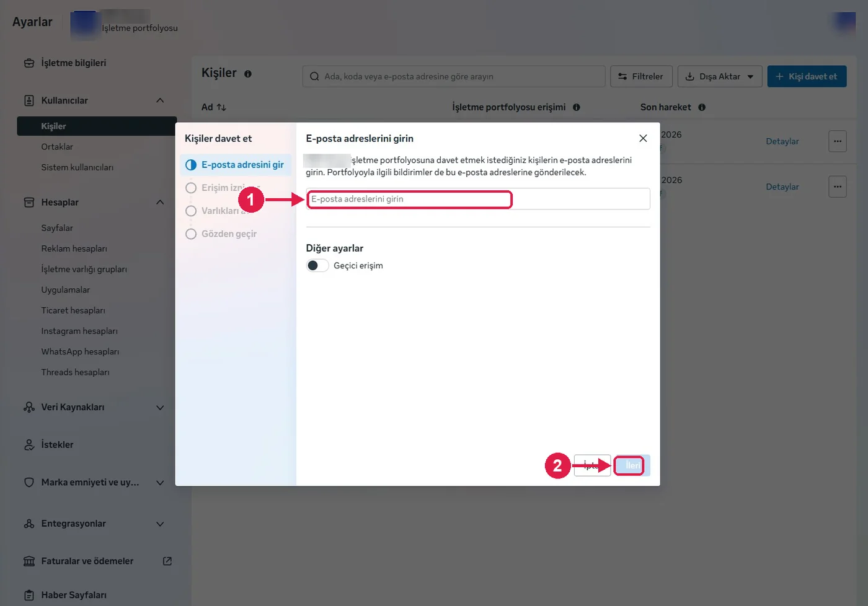Click the Entegrasyonlar icon
Screen dimensions: 868x606
tap(29, 524)
